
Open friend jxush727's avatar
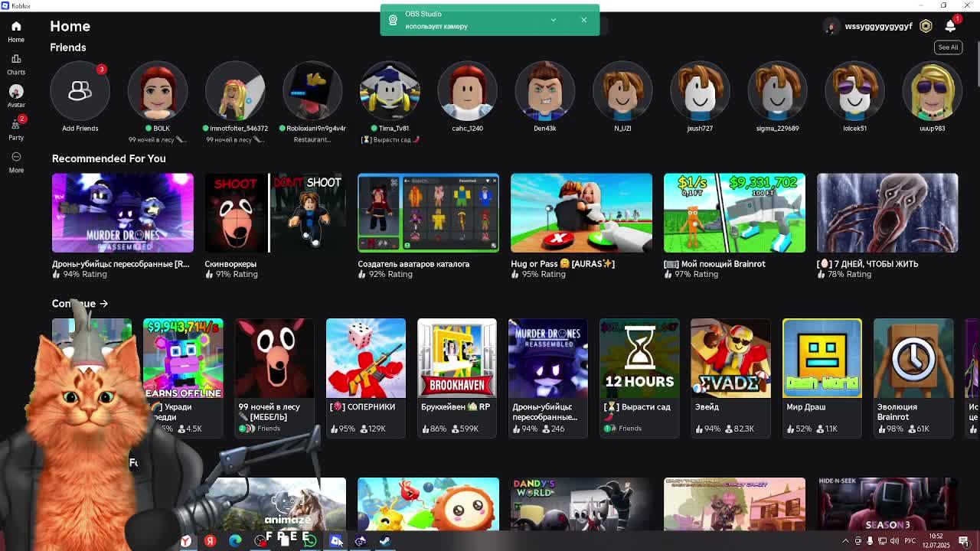point(700,91)
